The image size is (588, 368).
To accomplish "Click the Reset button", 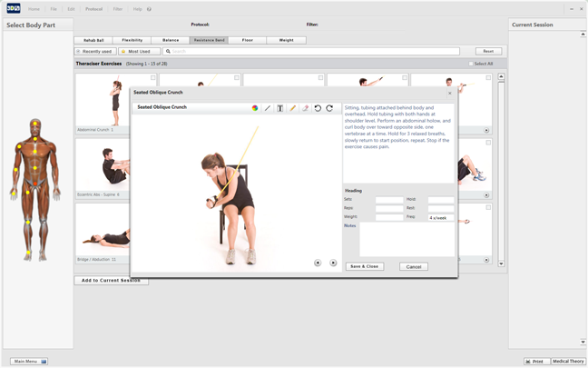I will 488,51.
